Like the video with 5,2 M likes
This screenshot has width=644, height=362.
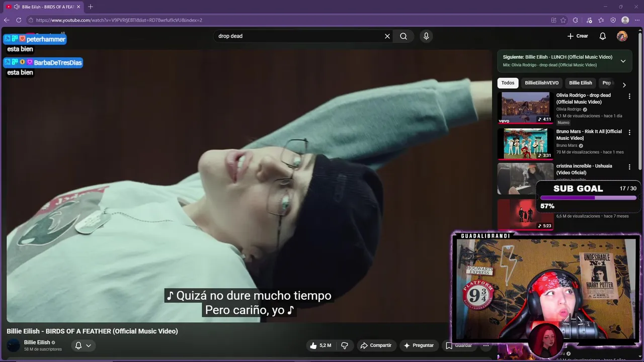[320, 345]
